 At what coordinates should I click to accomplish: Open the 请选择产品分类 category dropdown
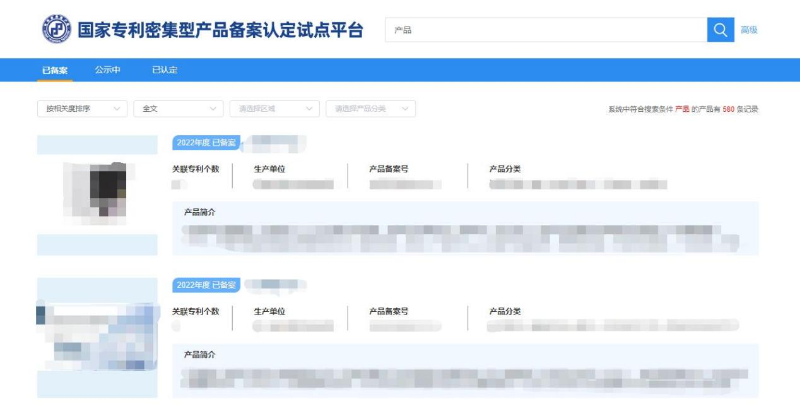370,108
